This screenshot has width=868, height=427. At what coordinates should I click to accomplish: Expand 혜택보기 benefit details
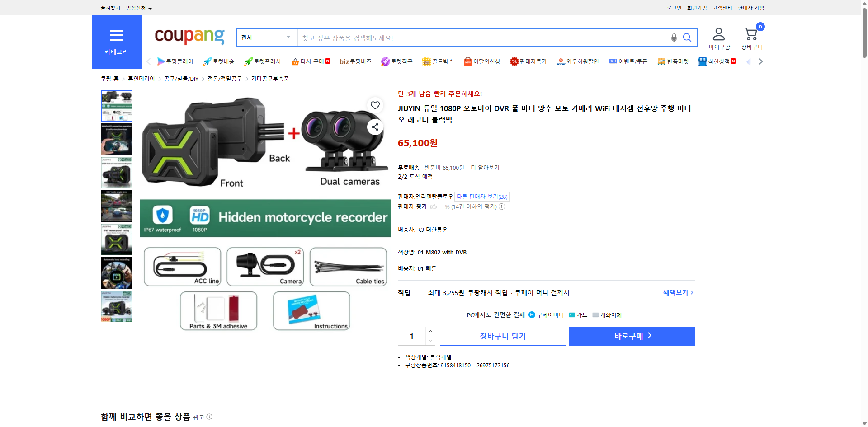tap(676, 292)
